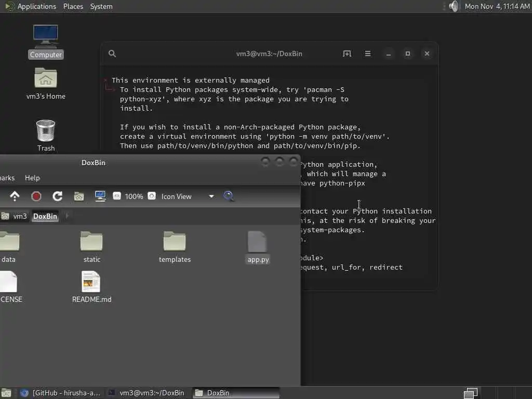Select the static folder
Screen dimensions: 532x399
coord(91,247)
